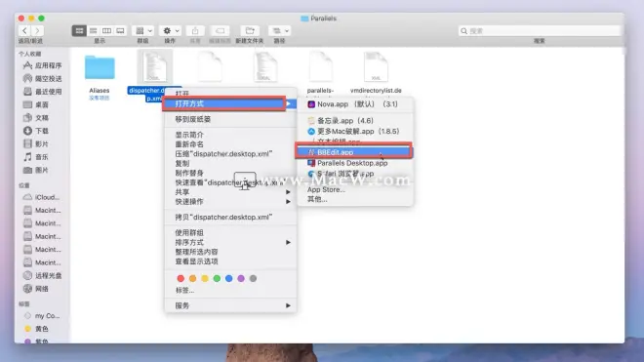Select the my Co... tag in sidebar

tap(42, 316)
